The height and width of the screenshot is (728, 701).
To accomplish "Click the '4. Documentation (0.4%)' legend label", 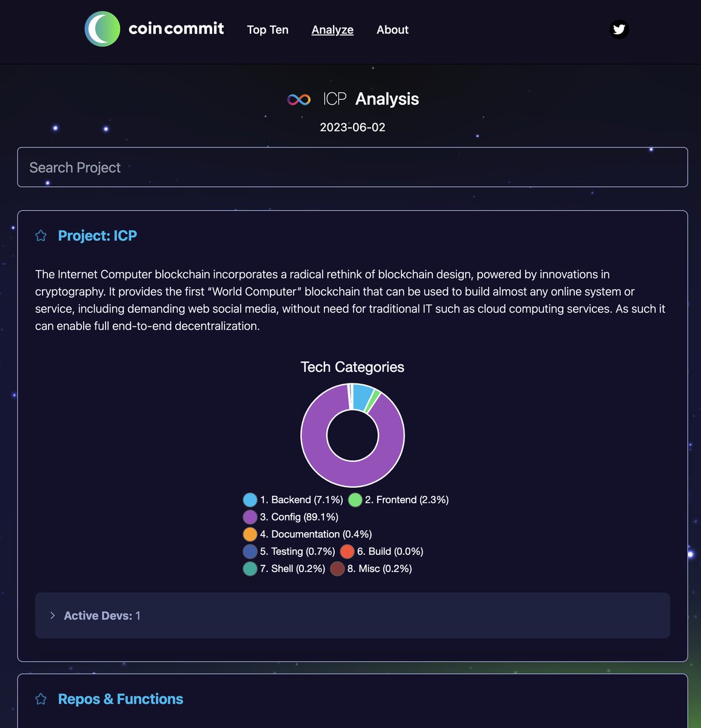I will [x=316, y=534].
